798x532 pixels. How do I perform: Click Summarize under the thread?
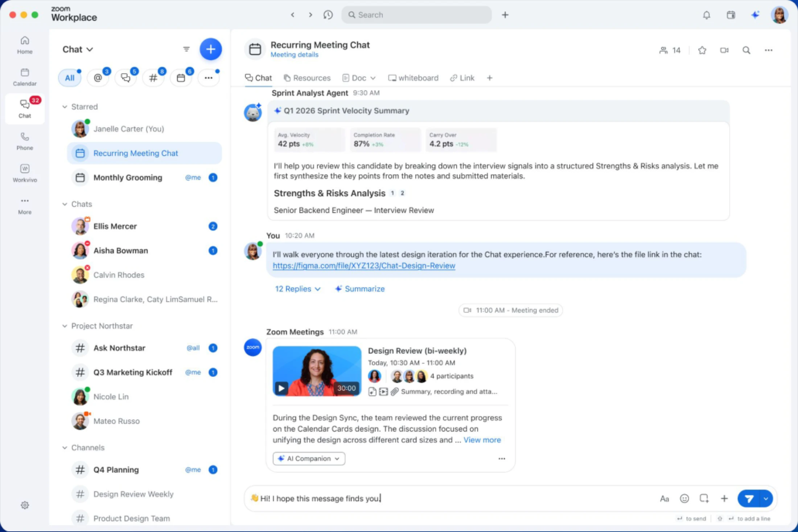tap(360, 289)
